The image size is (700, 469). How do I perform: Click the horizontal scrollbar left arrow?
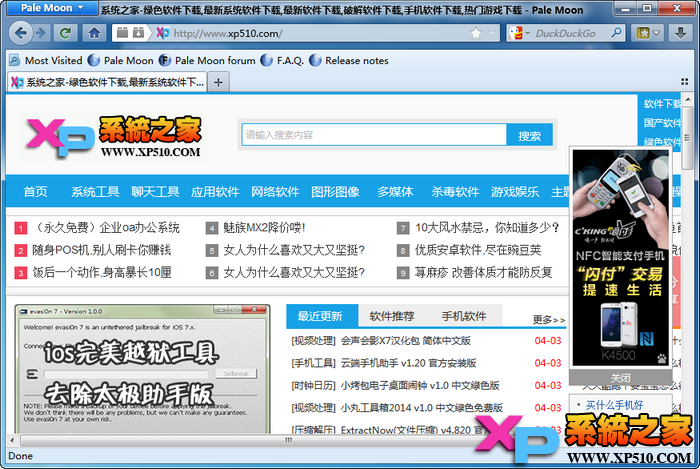(x=12, y=440)
